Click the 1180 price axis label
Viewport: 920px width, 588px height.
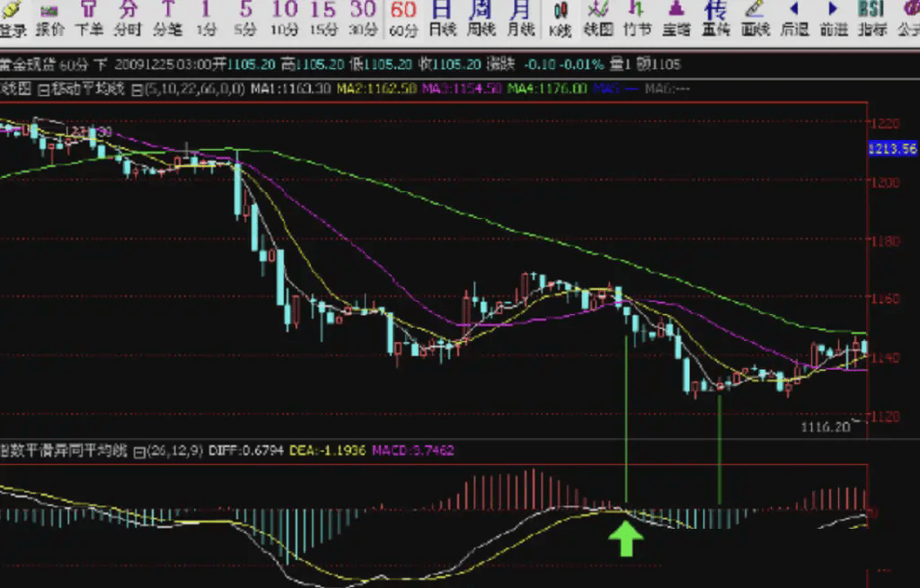tap(885, 241)
